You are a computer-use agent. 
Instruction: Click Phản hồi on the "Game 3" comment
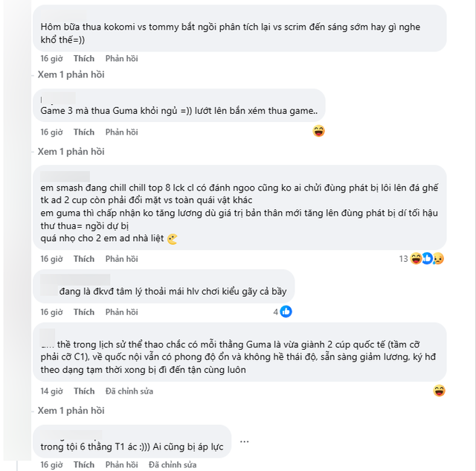click(x=121, y=132)
